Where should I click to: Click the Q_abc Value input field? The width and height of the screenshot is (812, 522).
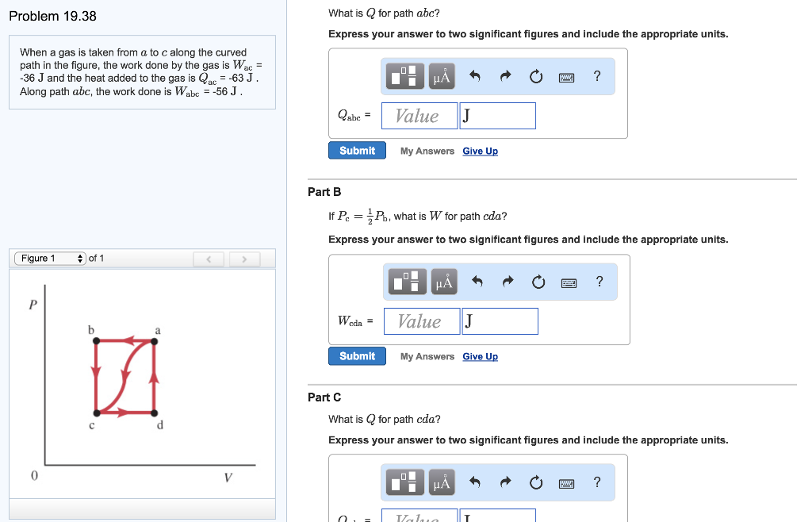click(419, 116)
